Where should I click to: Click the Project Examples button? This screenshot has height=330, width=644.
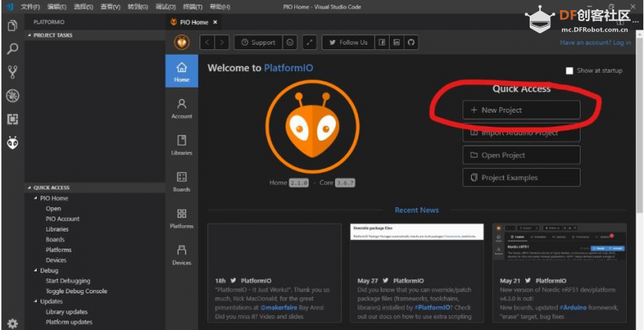[x=521, y=178]
